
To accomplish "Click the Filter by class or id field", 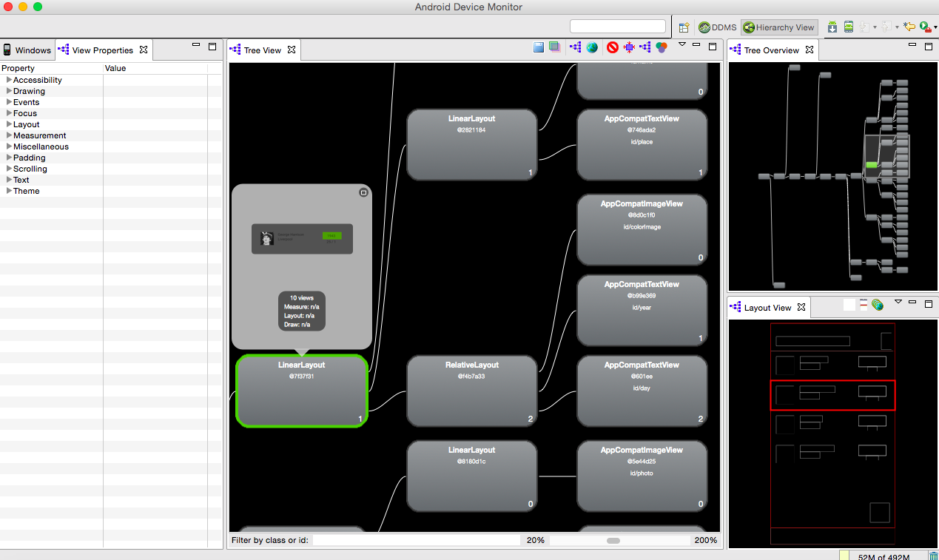I will pyautogui.click(x=416, y=541).
